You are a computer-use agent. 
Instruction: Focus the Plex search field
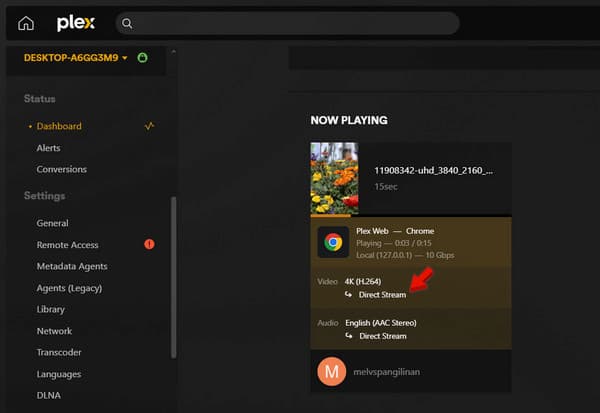pyautogui.click(x=287, y=23)
